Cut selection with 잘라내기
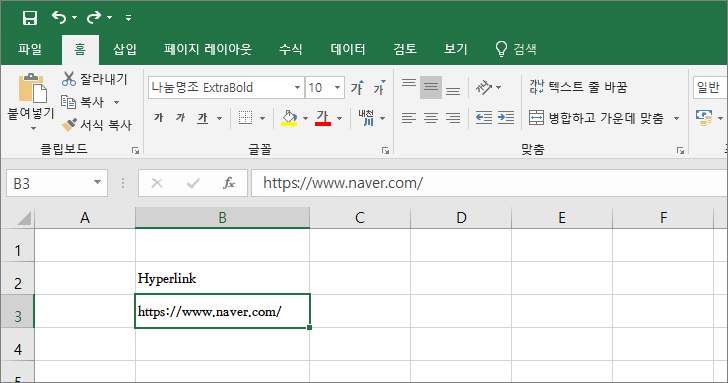Image resolution: width=728 pixels, height=383 pixels. click(x=95, y=79)
